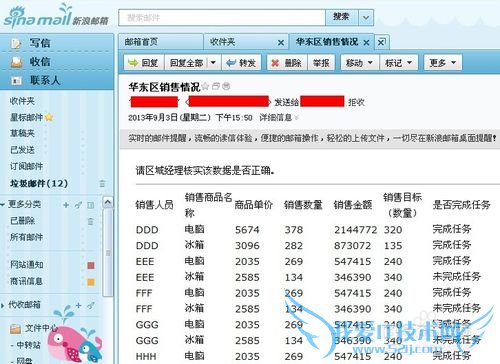Click the compose mail (写信) icon
The width and height of the screenshot is (500, 364).
pyautogui.click(x=16, y=43)
